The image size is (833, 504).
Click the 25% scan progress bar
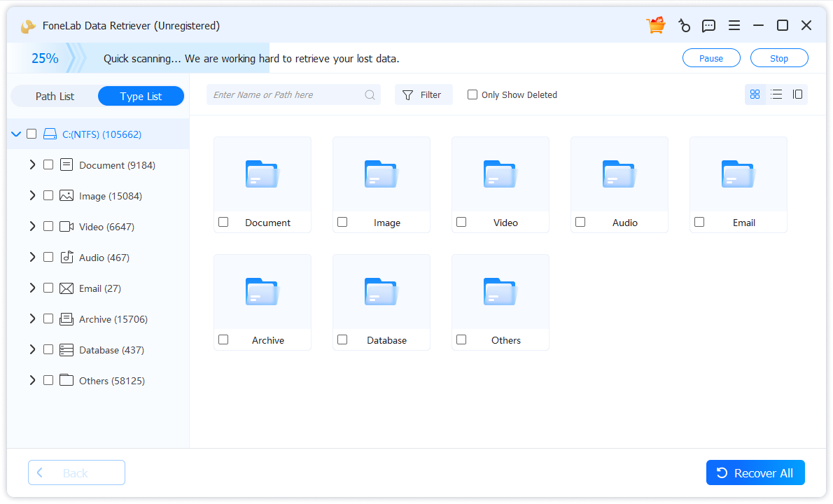click(x=45, y=59)
